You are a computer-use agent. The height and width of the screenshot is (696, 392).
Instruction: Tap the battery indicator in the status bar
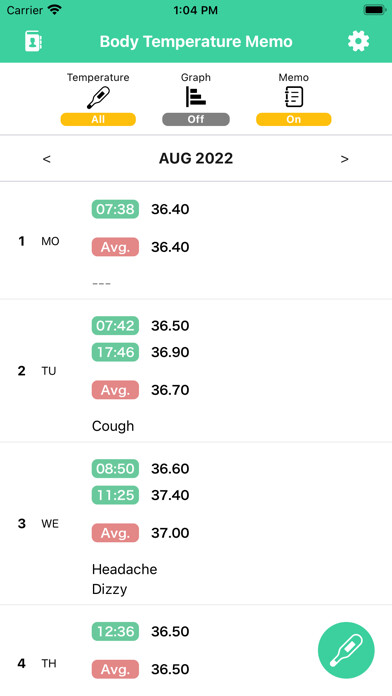375,10
